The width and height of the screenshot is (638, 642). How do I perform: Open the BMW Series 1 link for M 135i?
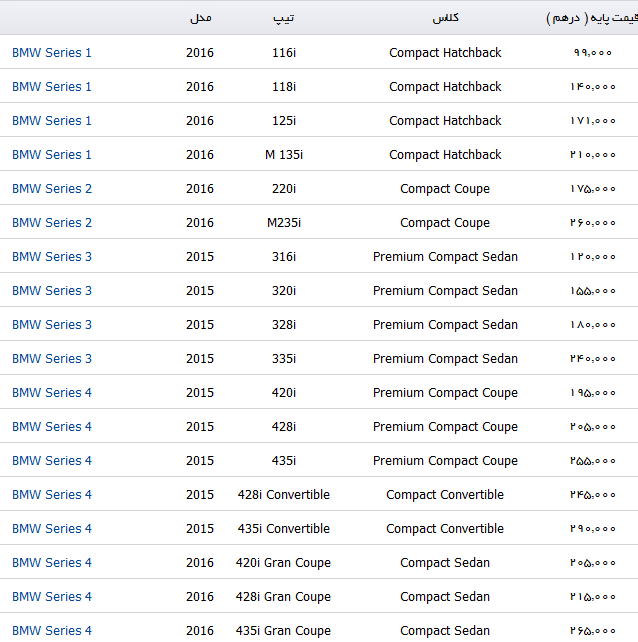click(x=52, y=155)
